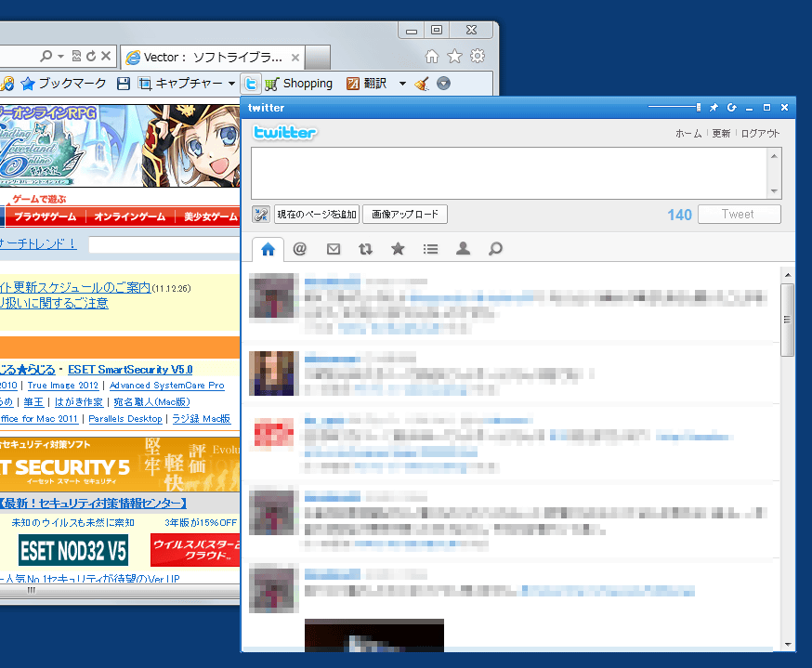Click the ホーム link in twitter panel
812x668 pixels.
pyautogui.click(x=688, y=134)
